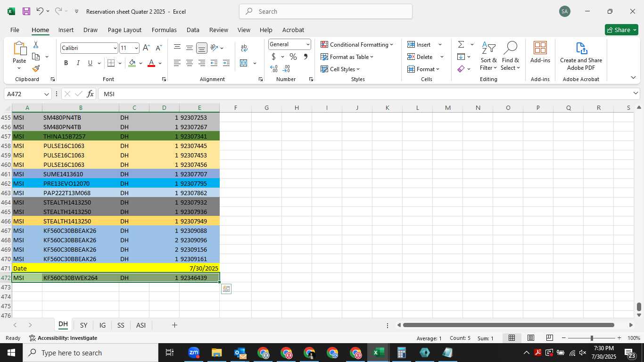Click the Paste clipboard icon
This screenshot has width=644, height=362.
19,49
